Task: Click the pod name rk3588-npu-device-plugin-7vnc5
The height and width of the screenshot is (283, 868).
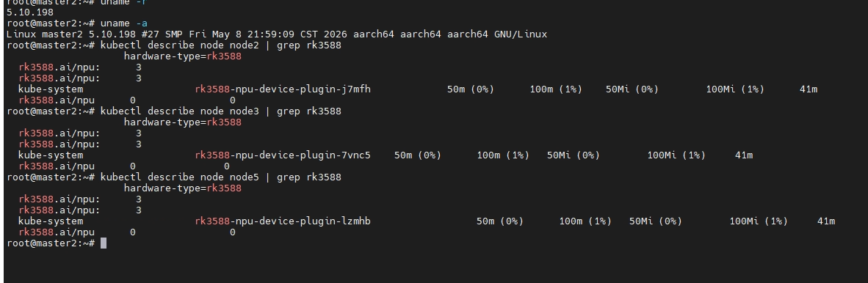Action: tap(283, 155)
